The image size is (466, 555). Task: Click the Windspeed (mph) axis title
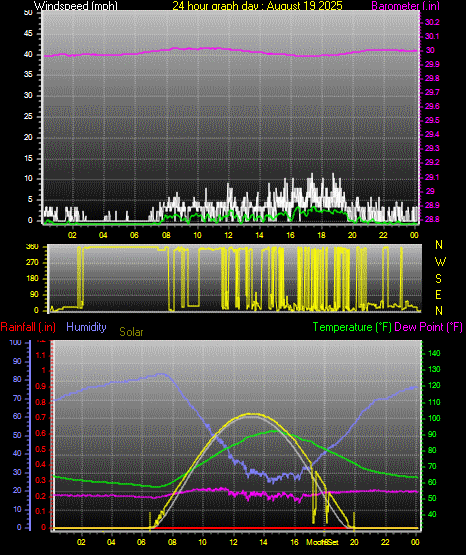coord(76,5)
